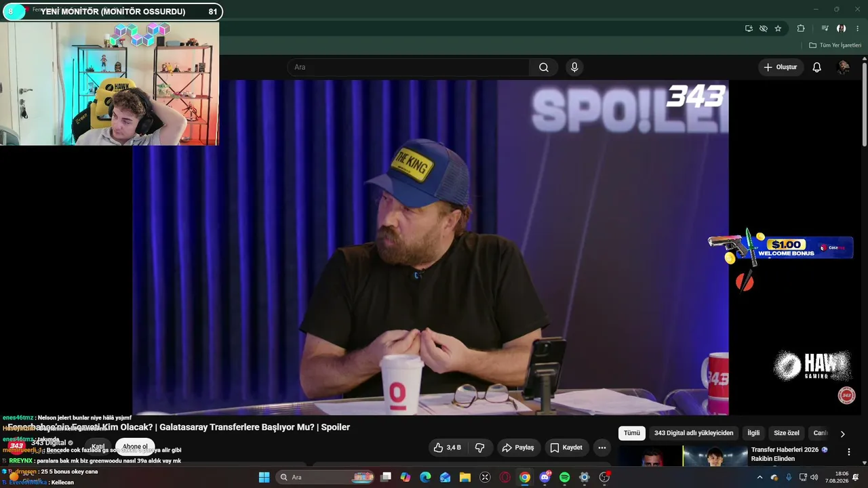The height and width of the screenshot is (488, 868).
Task: Open the volume icon in system tray
Action: click(814, 477)
